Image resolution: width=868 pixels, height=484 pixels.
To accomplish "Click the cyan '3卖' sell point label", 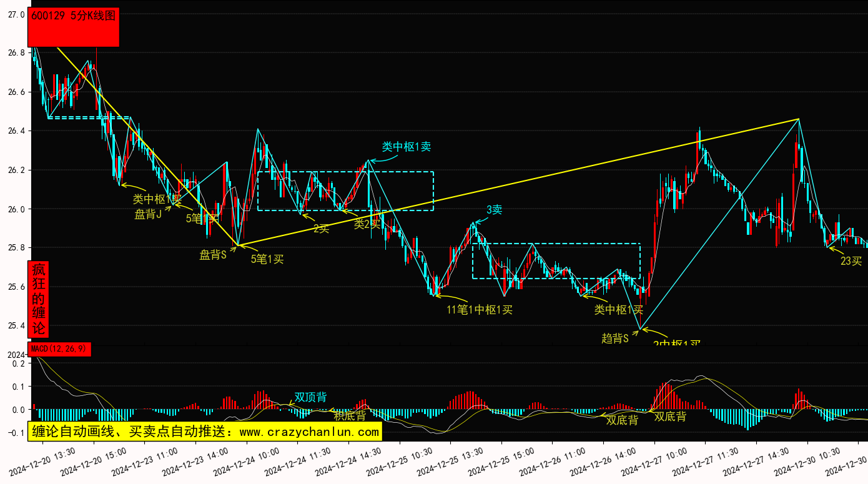I will click(x=495, y=210).
